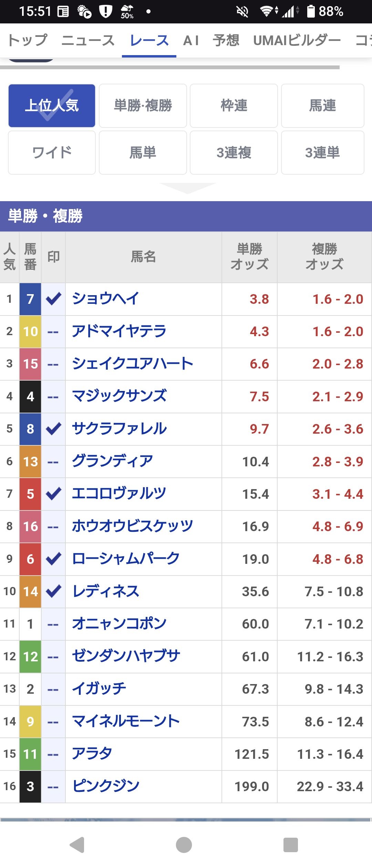Switch to the ニュース tab
The width and height of the screenshot is (372, 868).
click(x=88, y=40)
